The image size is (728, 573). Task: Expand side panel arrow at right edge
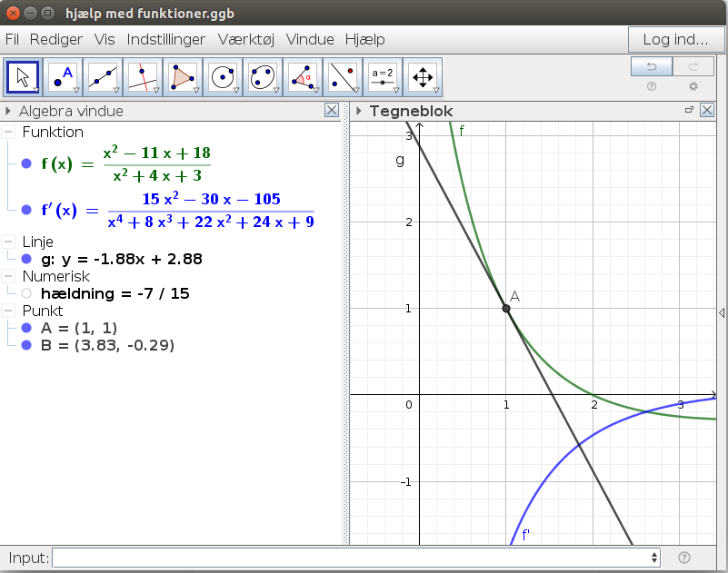[722, 312]
